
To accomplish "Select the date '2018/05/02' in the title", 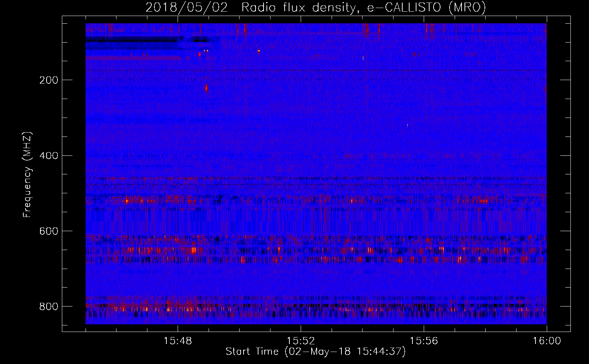I will click(186, 8).
